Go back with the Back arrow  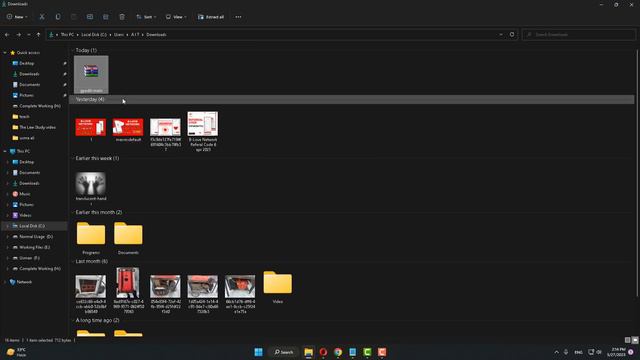click(x=7, y=35)
